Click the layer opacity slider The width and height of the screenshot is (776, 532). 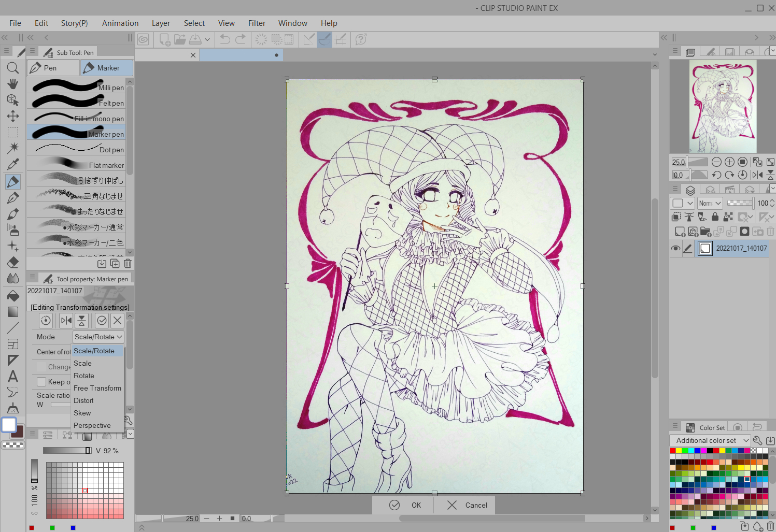tap(740, 203)
